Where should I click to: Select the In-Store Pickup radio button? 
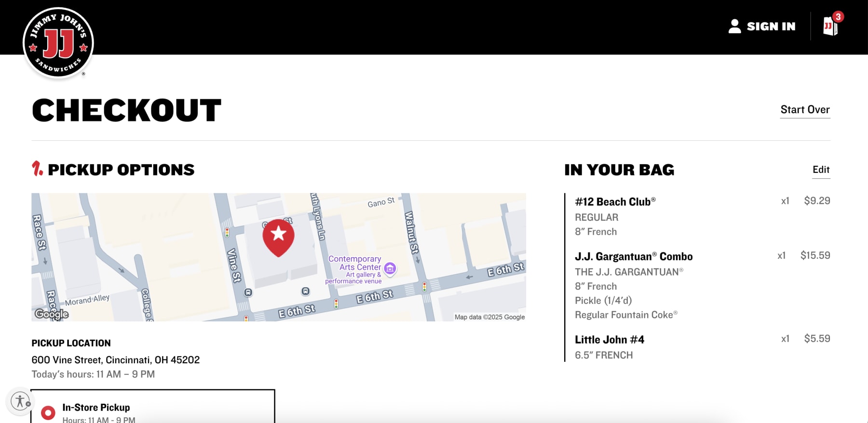tap(48, 413)
